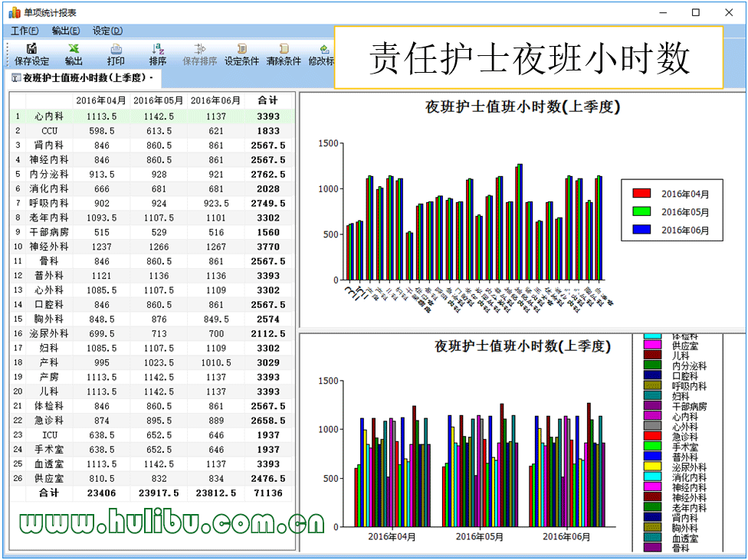Select the 手术室 row label

pos(48,450)
